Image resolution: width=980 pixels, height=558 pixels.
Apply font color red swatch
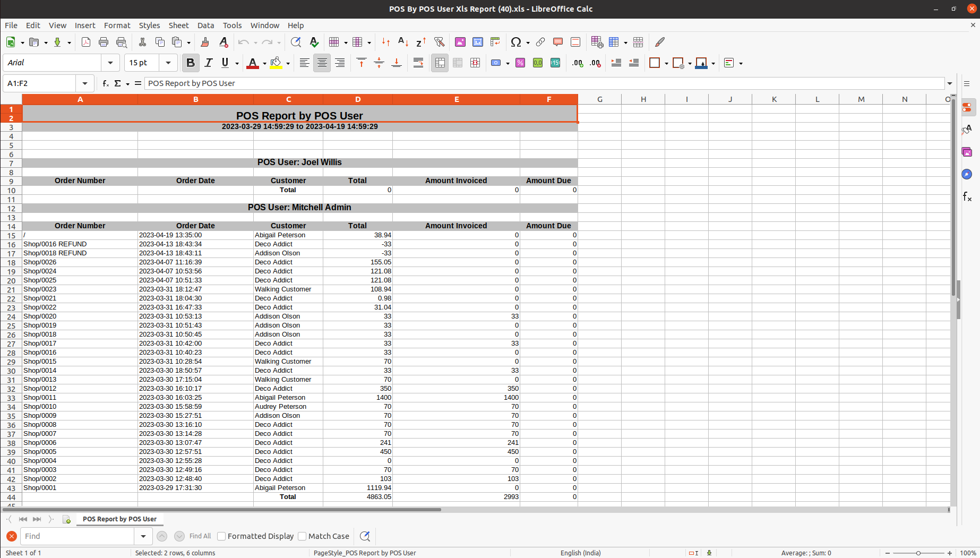tap(253, 63)
